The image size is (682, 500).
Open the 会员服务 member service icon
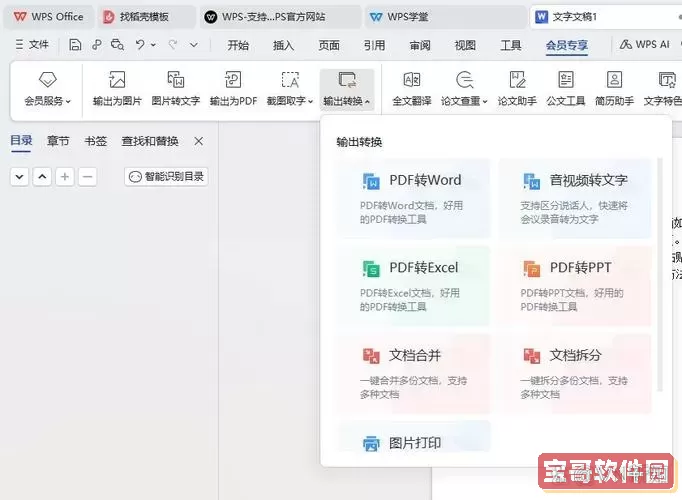pos(47,80)
